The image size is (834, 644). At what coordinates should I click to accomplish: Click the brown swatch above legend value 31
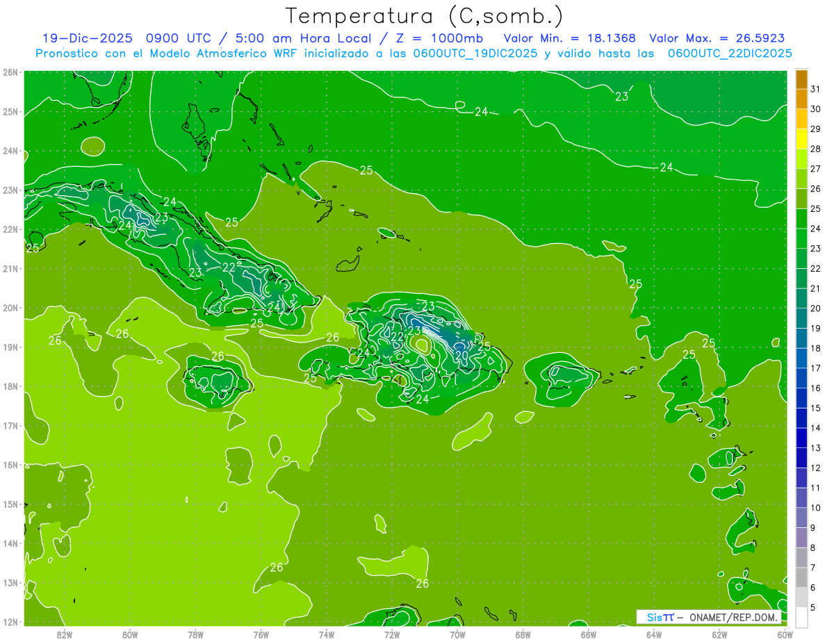(x=801, y=80)
